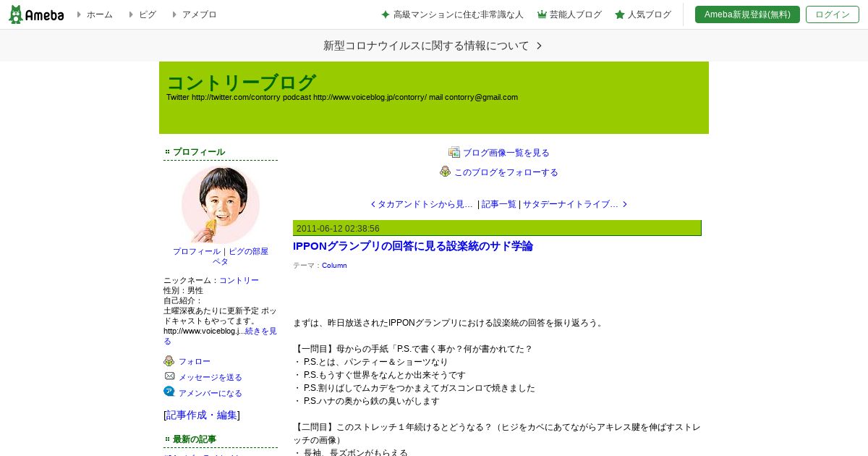Image resolution: width=868 pixels, height=456 pixels.
Task: Open 記事作成・編集 link
Action: (202, 415)
